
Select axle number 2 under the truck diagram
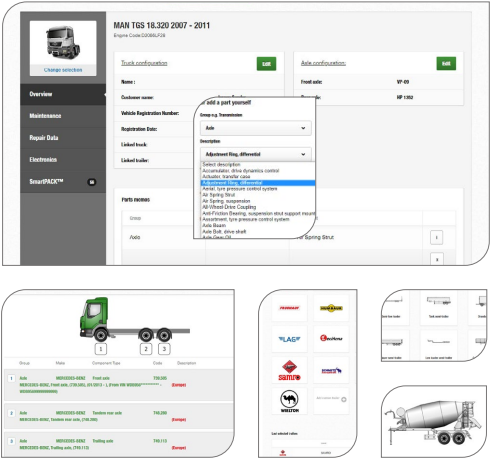(x=146, y=349)
